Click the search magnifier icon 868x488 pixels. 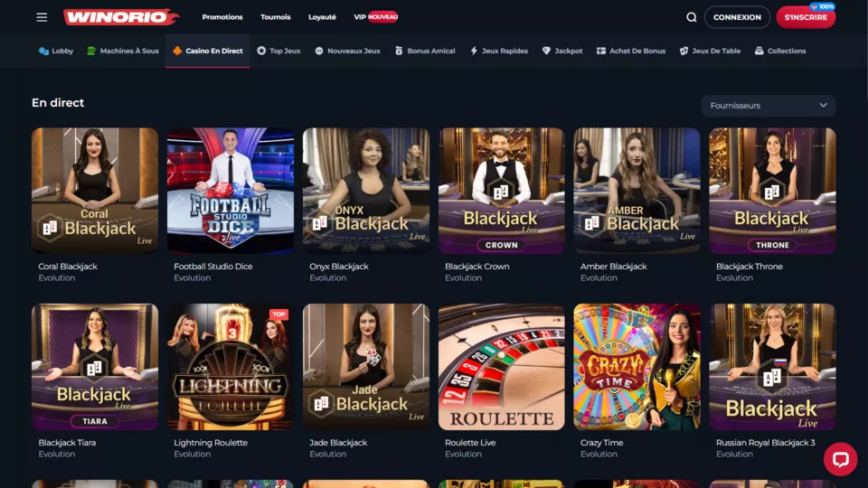[692, 17]
